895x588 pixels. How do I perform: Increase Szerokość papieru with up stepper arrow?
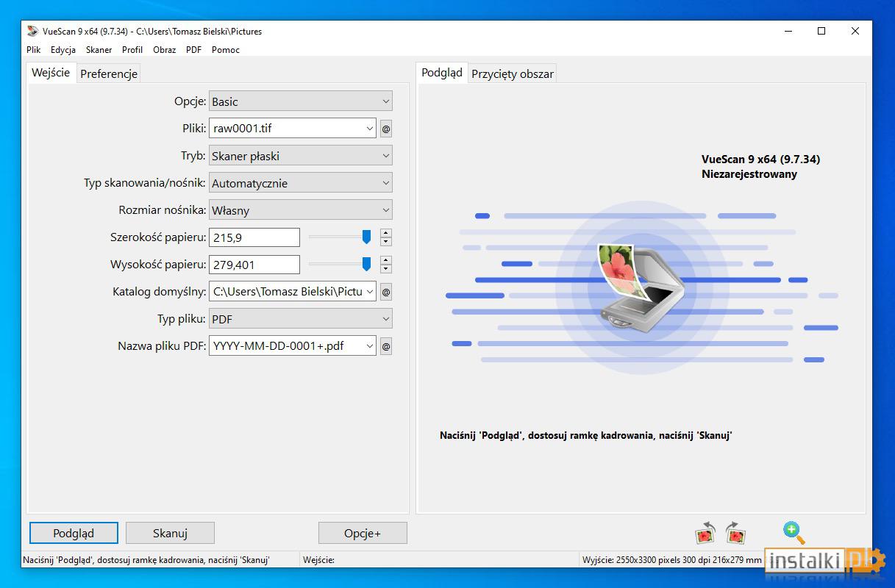coord(386,233)
